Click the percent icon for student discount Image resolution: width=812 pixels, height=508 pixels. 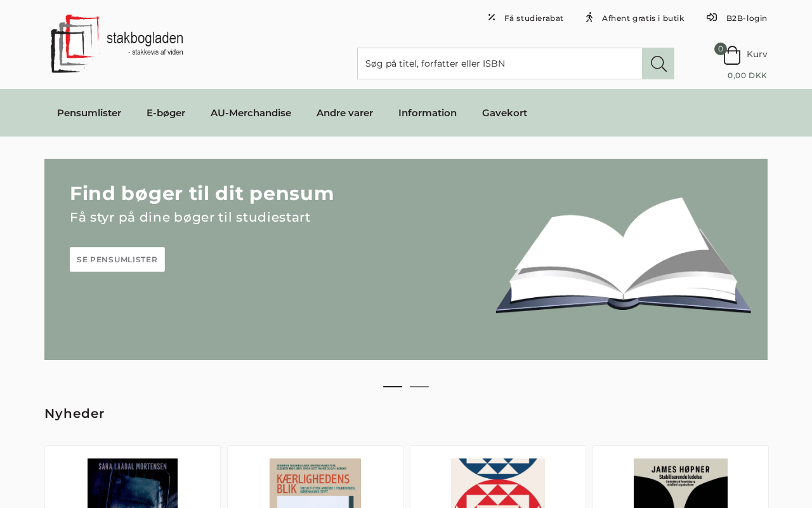click(x=492, y=17)
